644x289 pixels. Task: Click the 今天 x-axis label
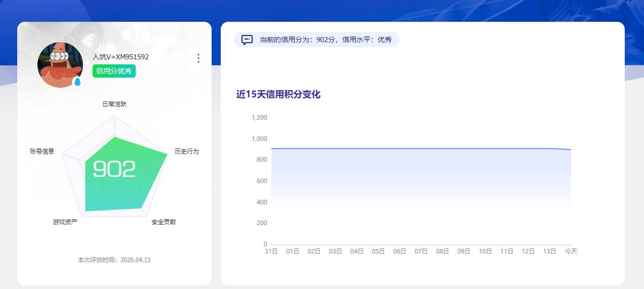(571, 251)
